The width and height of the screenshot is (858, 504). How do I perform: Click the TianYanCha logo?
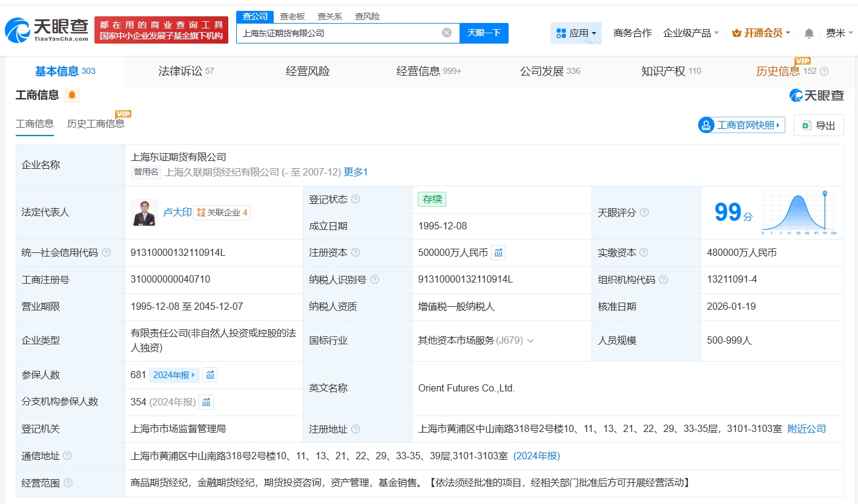click(x=47, y=30)
